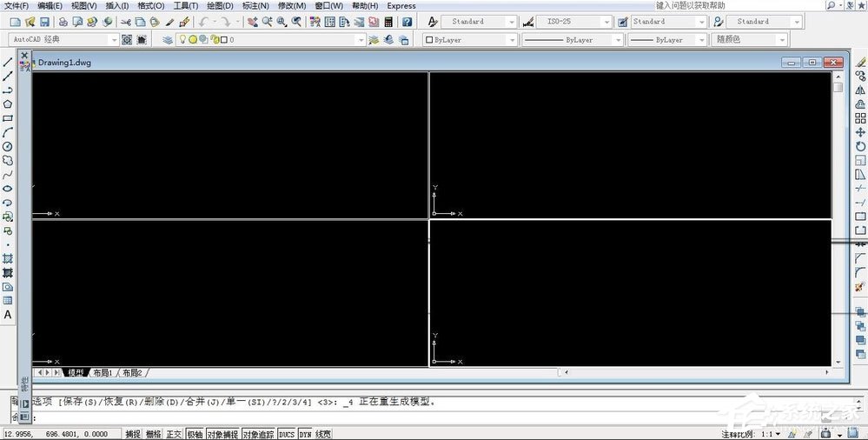
Task: Click the Open file icon
Action: pos(30,22)
